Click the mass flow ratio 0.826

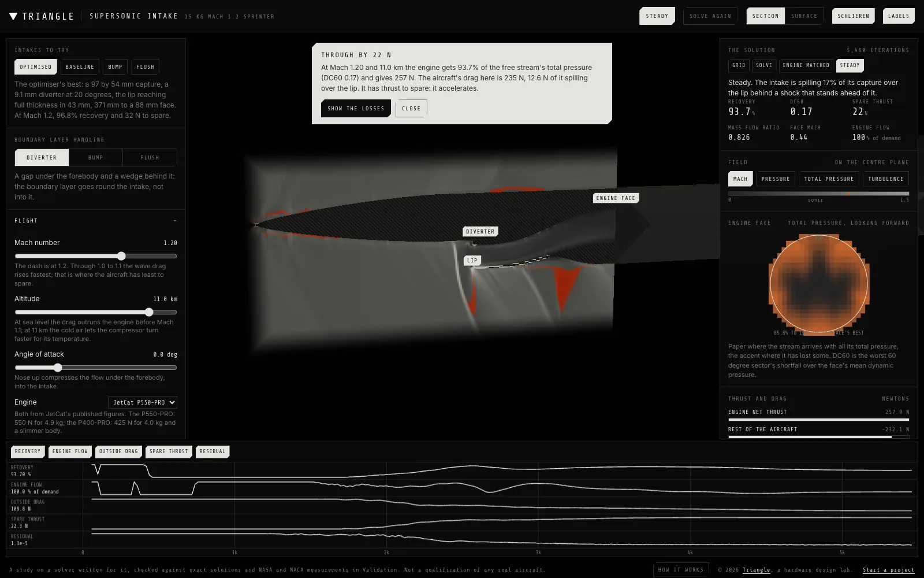click(x=739, y=138)
